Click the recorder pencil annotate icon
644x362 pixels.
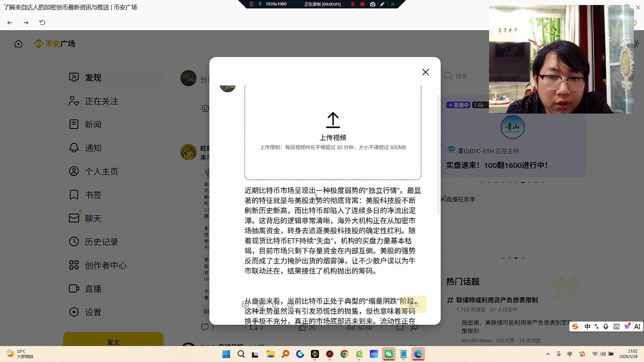382,4
